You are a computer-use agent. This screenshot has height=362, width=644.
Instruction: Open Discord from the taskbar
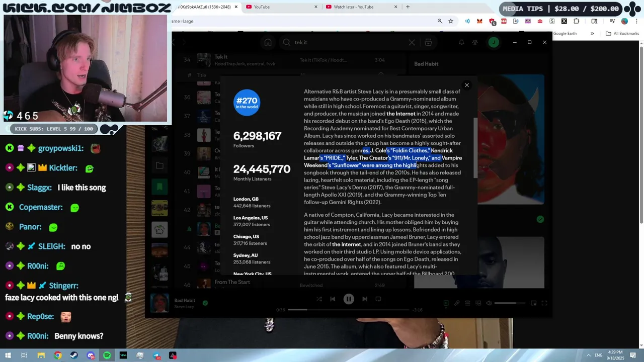point(91,355)
